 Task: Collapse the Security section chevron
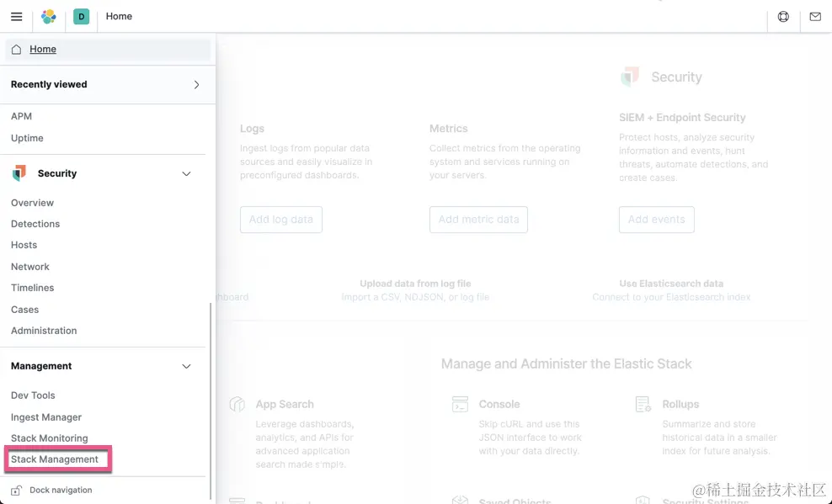[x=186, y=174]
